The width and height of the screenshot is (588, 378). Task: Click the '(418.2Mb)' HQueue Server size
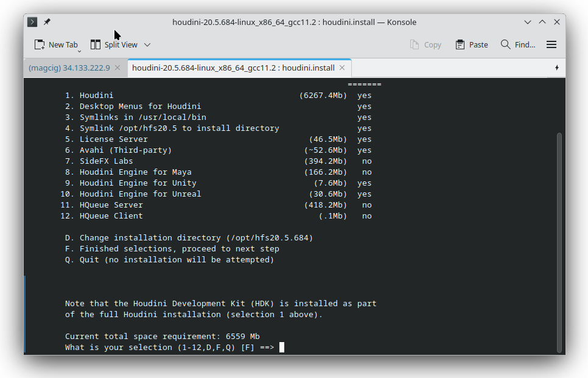point(326,205)
